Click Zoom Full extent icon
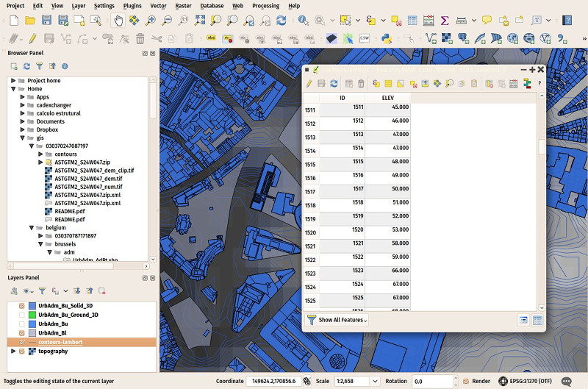 point(199,21)
